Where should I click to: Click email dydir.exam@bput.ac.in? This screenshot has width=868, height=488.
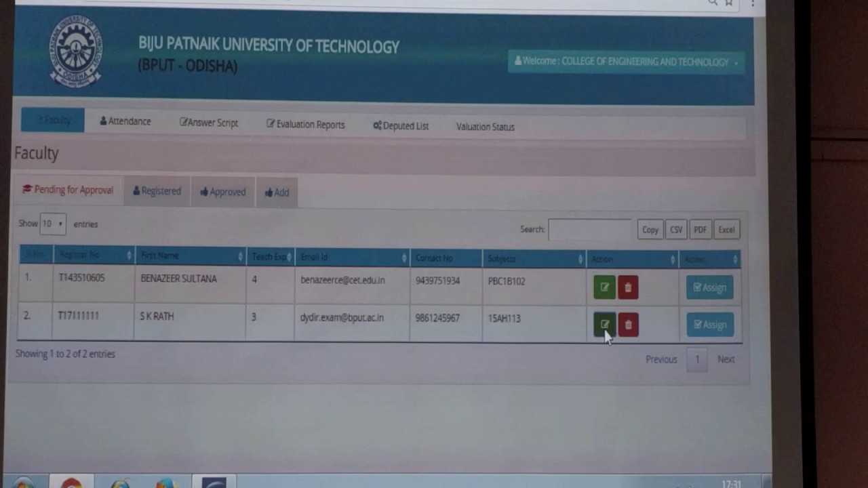coord(342,318)
